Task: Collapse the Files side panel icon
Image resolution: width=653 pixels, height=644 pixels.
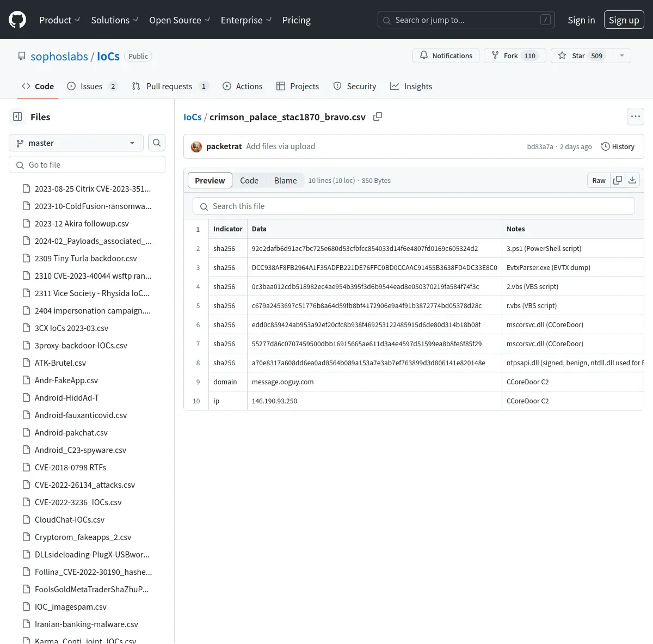Action: coord(17,116)
